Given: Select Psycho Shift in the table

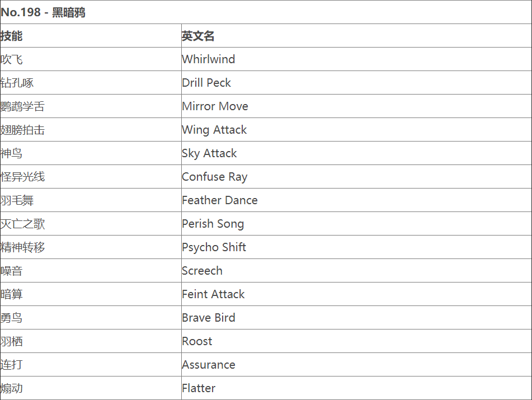Looking at the screenshot, I should tap(214, 247).
